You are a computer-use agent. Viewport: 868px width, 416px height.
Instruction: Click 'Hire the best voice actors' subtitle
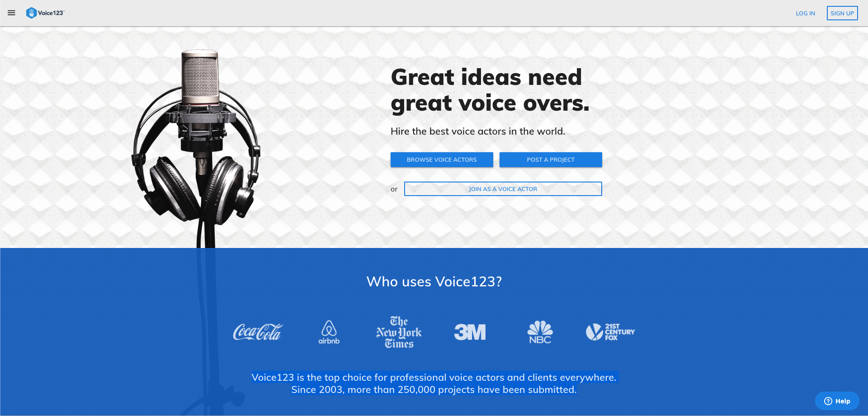[x=478, y=131]
